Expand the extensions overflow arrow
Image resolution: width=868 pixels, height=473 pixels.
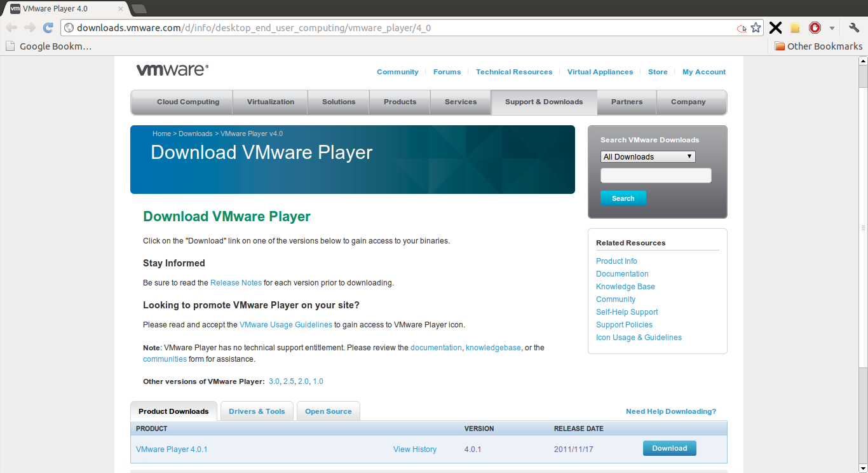pos(832,29)
